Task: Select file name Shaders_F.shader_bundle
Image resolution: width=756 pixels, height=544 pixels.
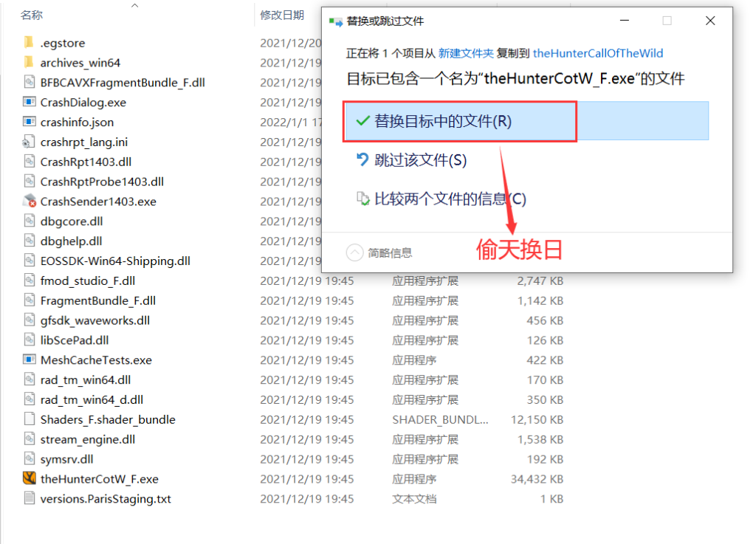Action: coord(108,419)
